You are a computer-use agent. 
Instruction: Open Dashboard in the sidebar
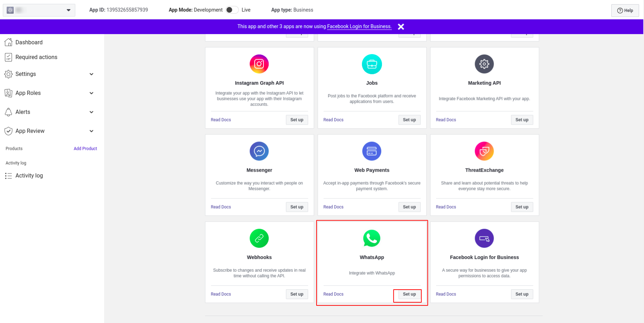pyautogui.click(x=29, y=42)
